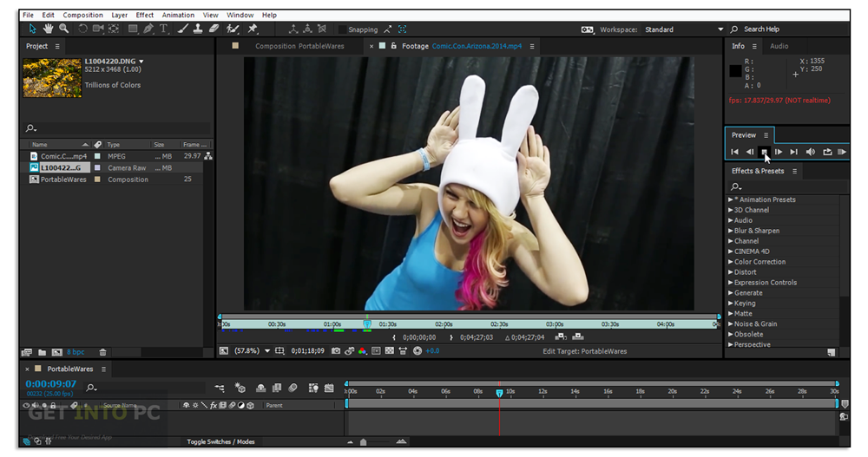Image resolution: width=868 pixels, height=457 pixels.
Task: Click Toggle Switches / Modes button
Action: coord(220,441)
